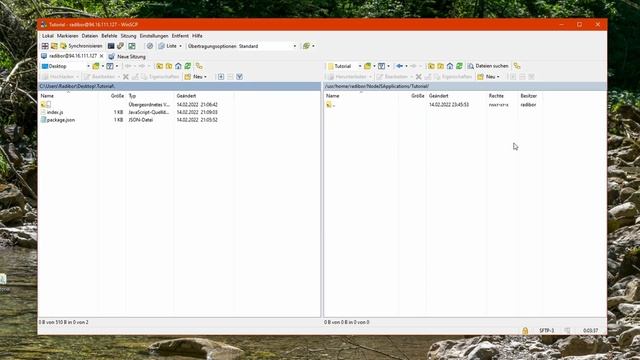The width and height of the screenshot is (640, 360).
Task: Click the local path C:\Users\Radibor\Desktop\Tutorial
Action: coord(77,86)
